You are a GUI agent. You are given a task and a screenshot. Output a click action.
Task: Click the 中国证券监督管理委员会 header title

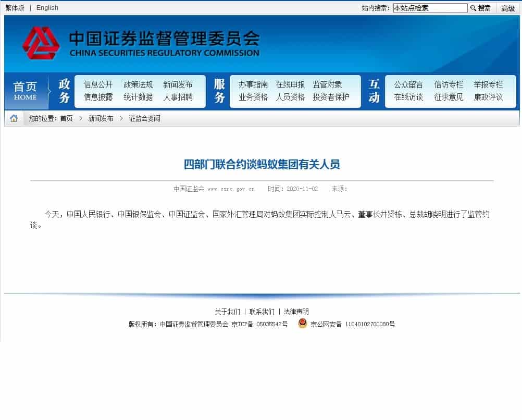coord(165,39)
